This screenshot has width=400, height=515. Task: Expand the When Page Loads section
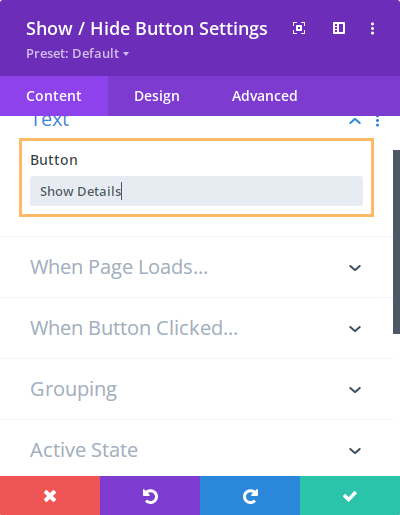click(196, 267)
